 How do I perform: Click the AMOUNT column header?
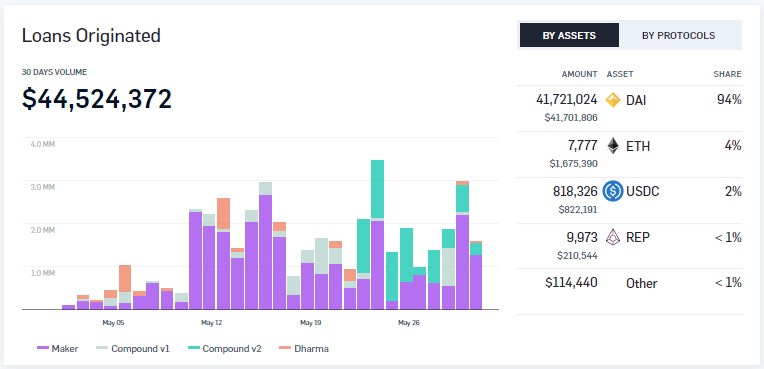point(579,74)
